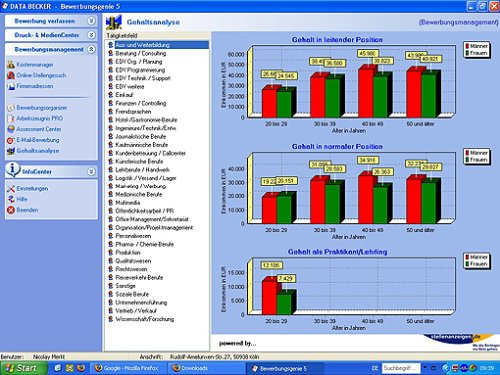Open the Kostenmanager icon in sidebar
The height and width of the screenshot is (375, 500).
tap(11, 65)
